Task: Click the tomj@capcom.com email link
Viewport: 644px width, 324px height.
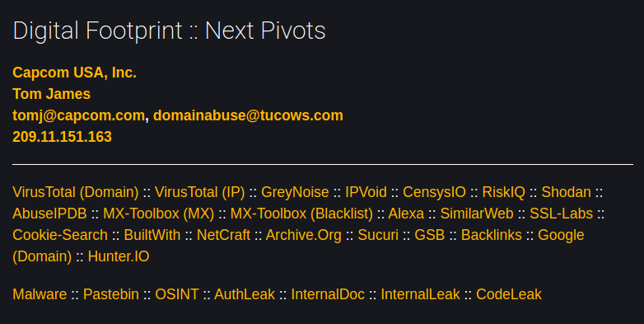Action: 78,115
